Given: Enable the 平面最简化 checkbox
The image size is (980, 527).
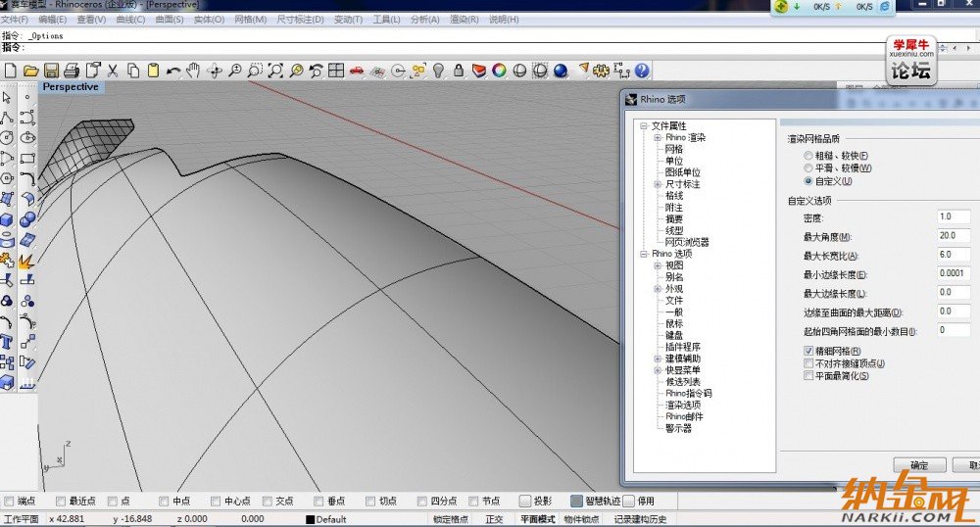Looking at the screenshot, I should [x=808, y=375].
